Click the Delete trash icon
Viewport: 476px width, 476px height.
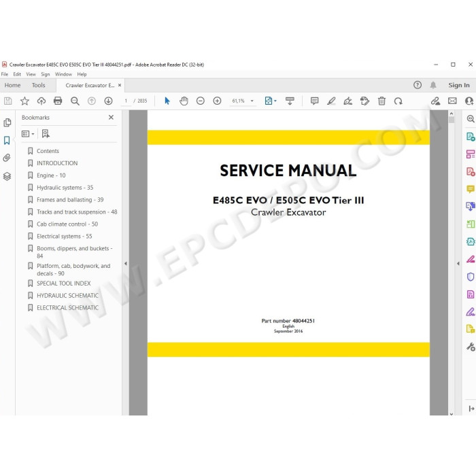click(x=381, y=101)
